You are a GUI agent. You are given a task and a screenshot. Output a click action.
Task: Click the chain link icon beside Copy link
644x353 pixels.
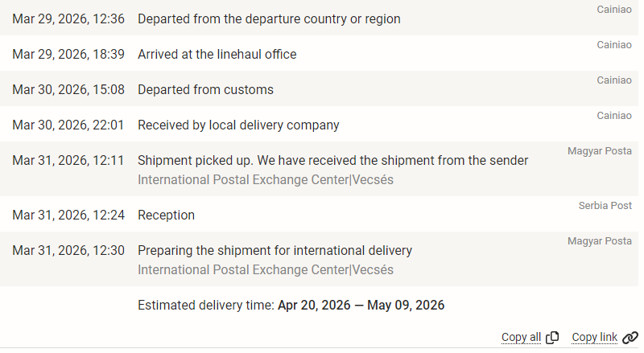[630, 338]
